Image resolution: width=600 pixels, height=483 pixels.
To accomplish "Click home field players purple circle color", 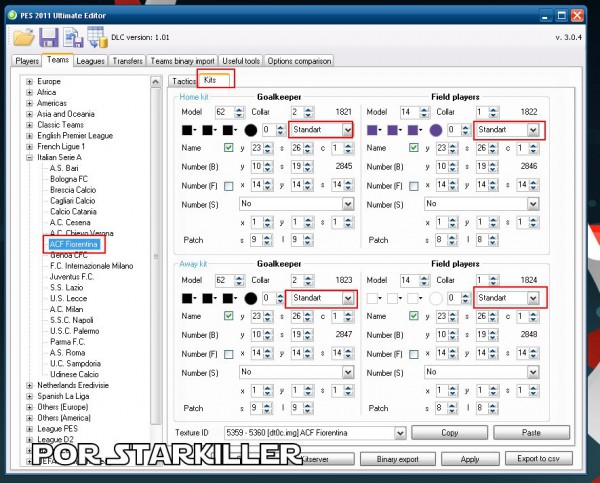I will [x=435, y=130].
